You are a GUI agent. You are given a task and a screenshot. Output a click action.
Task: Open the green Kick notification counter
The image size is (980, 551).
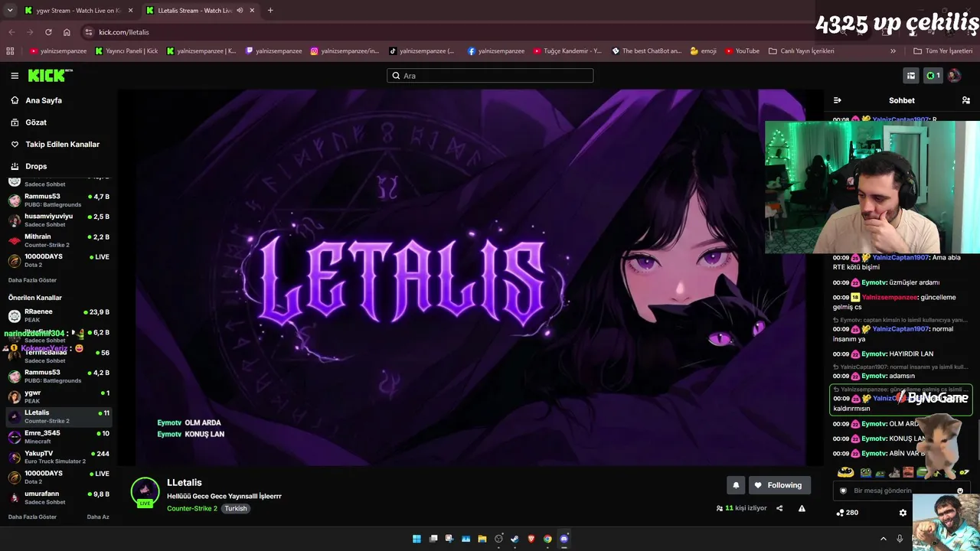933,76
